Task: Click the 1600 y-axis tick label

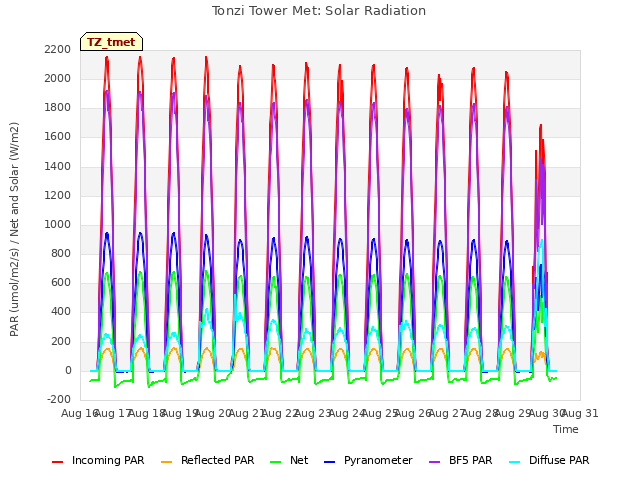Action: point(58,137)
